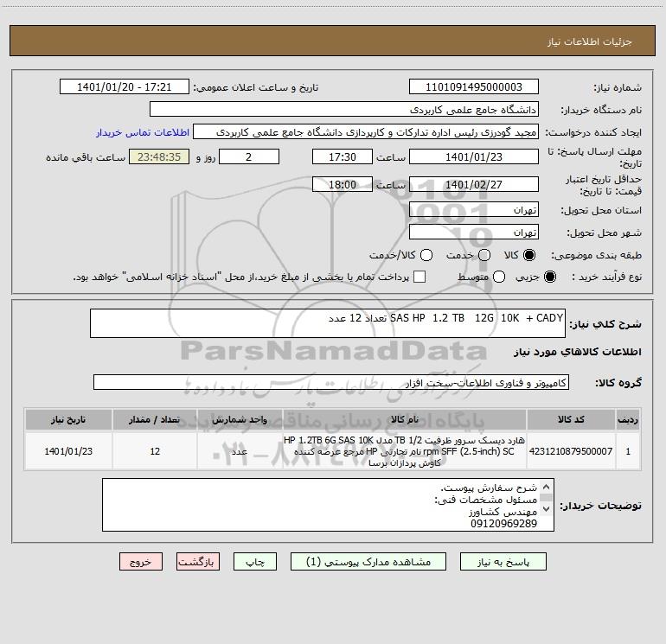Click the remaining time 23:48:35 field

click(159, 156)
